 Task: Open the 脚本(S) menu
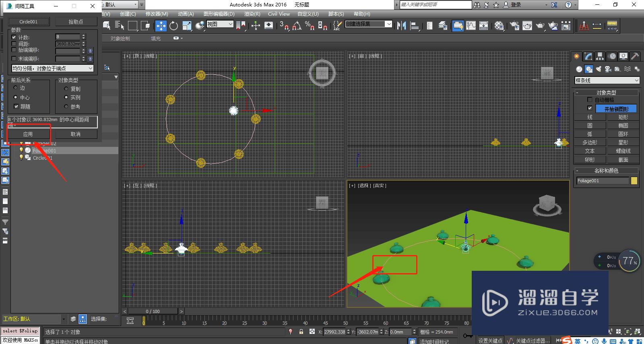[x=336, y=14]
